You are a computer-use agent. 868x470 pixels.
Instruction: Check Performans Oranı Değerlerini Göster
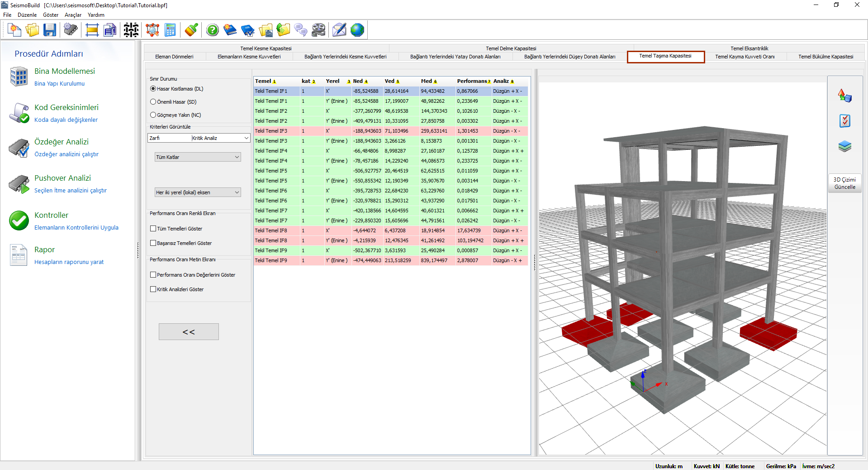coord(153,275)
